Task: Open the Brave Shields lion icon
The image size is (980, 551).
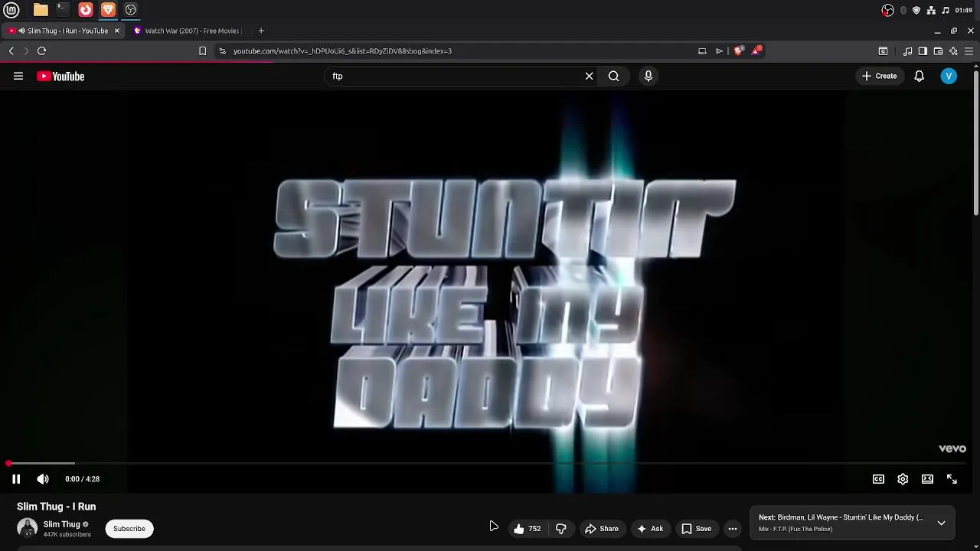Action: pos(738,51)
